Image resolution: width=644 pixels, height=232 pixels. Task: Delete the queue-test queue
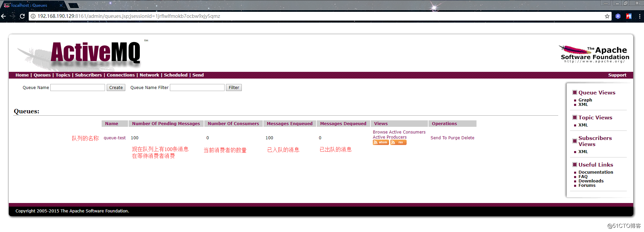468,138
